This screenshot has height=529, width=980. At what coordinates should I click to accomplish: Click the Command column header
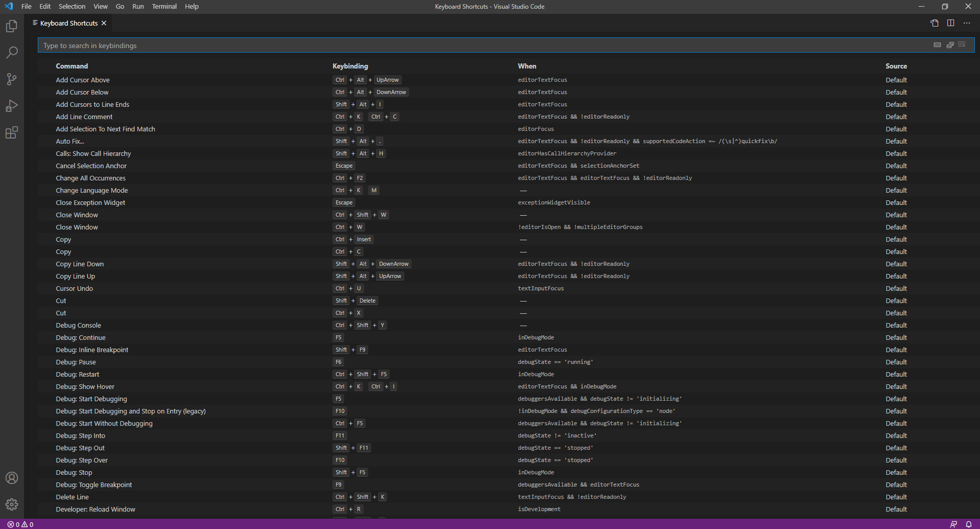(x=72, y=66)
